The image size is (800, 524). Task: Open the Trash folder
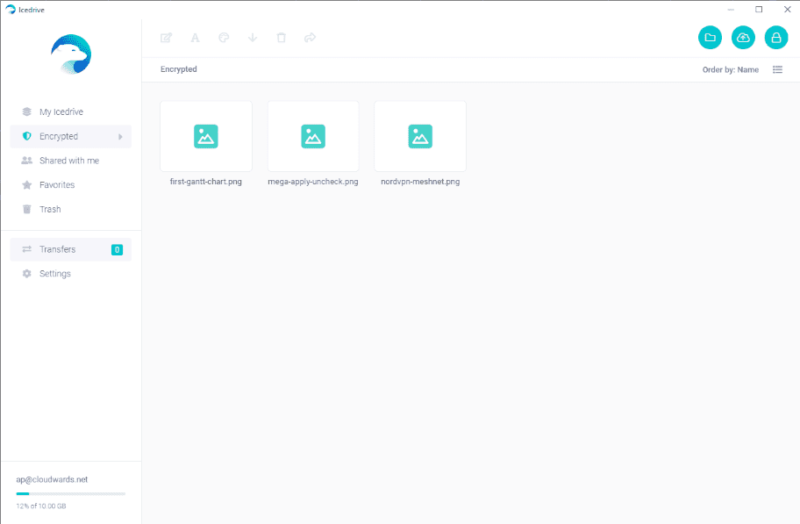click(x=50, y=209)
